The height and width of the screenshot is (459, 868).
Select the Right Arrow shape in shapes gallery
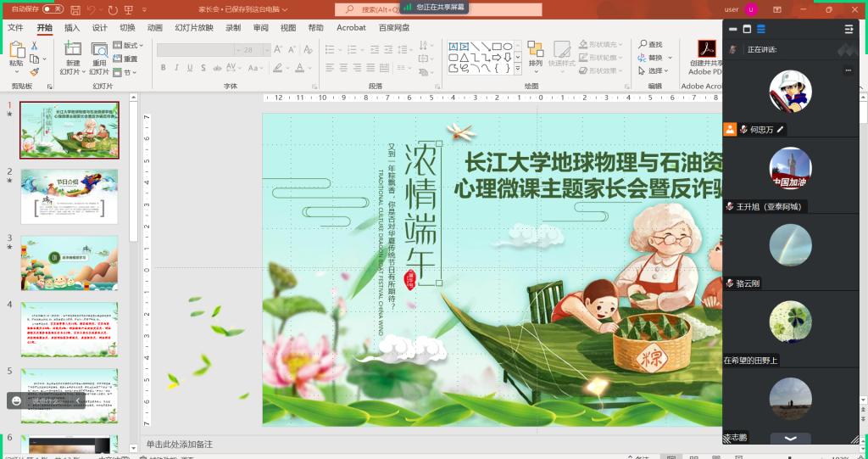pyautogui.click(x=497, y=57)
